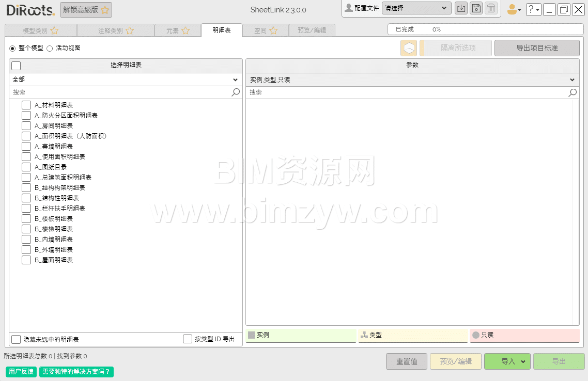
Task: Click the import profile icon
Action: point(460,8)
